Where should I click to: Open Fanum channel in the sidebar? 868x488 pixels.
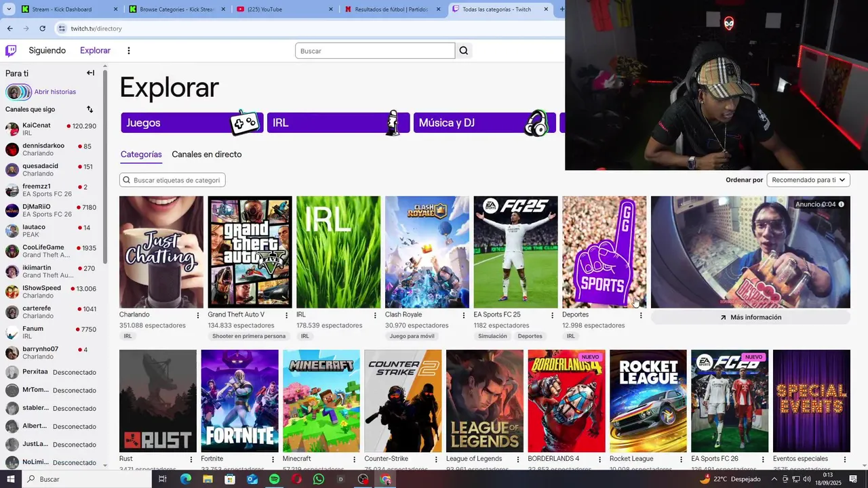(x=51, y=332)
